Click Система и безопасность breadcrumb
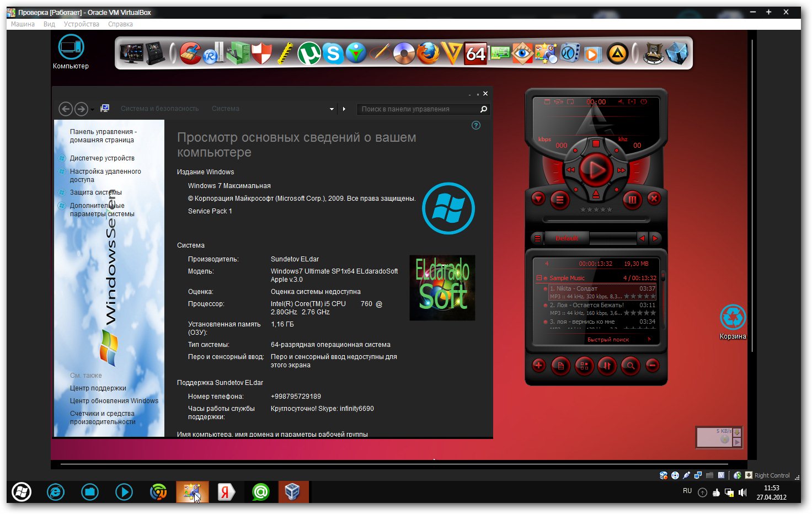812x514 pixels. (159, 109)
